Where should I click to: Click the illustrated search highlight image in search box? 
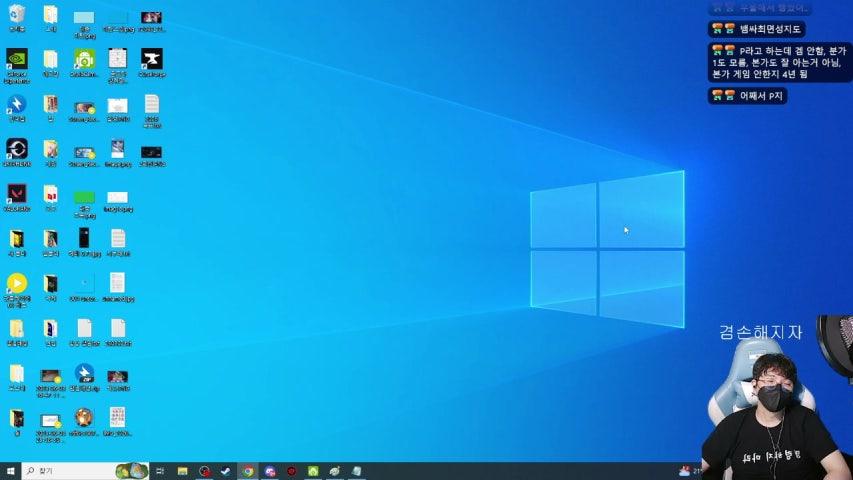point(132,471)
